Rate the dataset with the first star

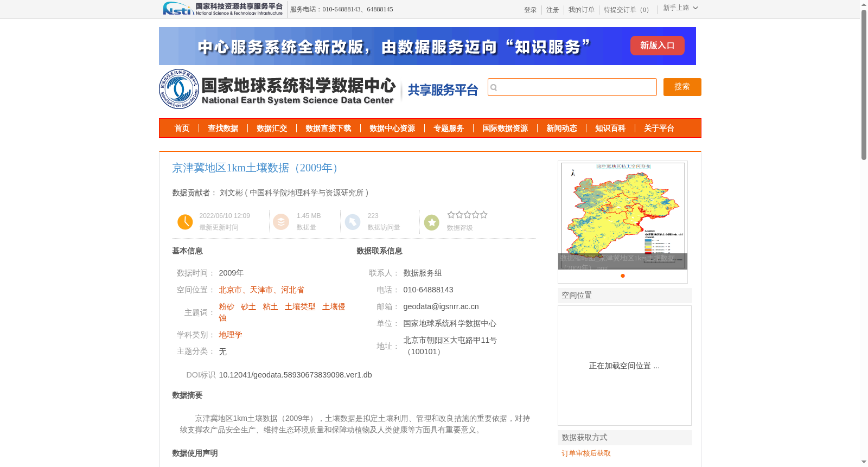[451, 215]
